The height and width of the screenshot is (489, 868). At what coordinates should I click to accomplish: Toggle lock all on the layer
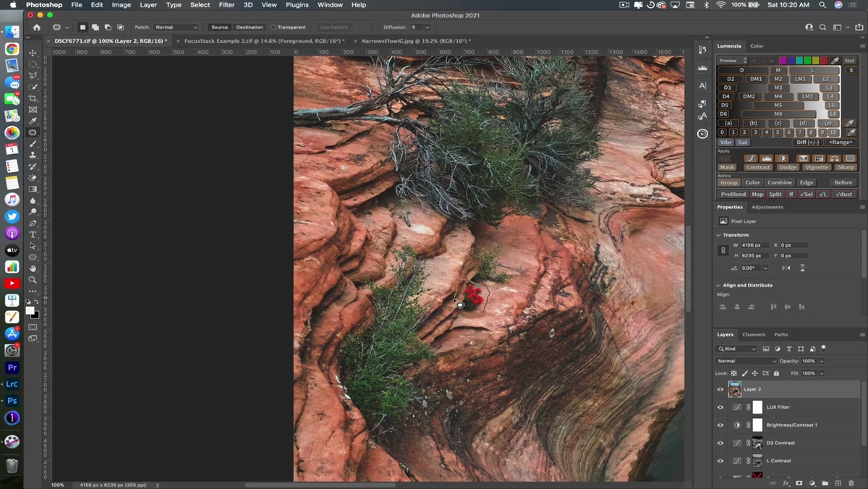(777, 373)
